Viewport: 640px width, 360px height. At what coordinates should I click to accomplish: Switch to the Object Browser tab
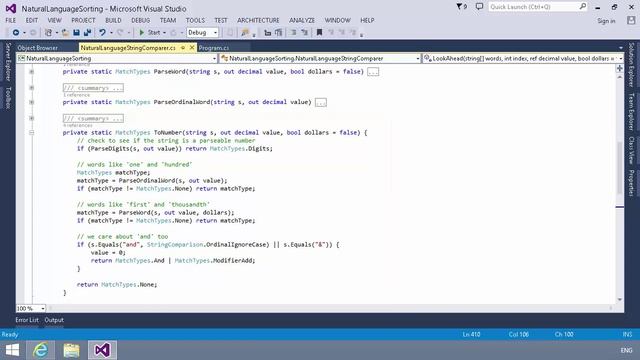tap(38, 48)
